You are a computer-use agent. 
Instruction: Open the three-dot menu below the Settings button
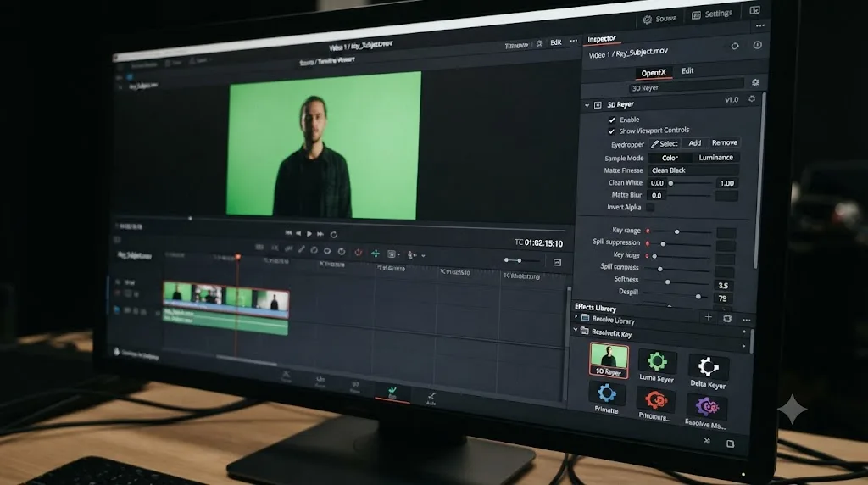click(x=760, y=25)
